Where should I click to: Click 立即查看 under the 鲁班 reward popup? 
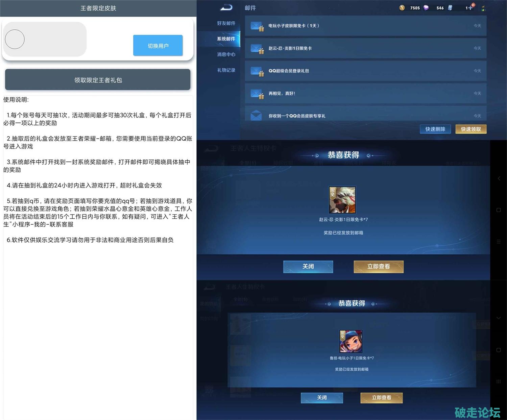pos(381,398)
